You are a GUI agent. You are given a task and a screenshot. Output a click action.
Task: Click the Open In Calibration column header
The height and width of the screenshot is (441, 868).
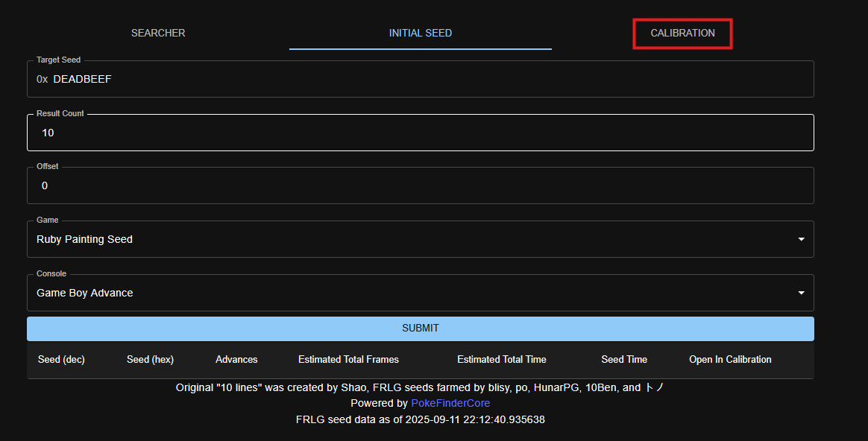729,359
